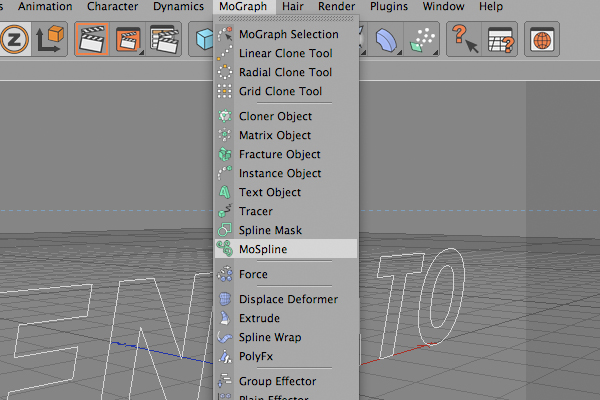Image resolution: width=600 pixels, height=400 pixels.
Task: Click the letter O spline in the viewport
Action: tap(442, 297)
